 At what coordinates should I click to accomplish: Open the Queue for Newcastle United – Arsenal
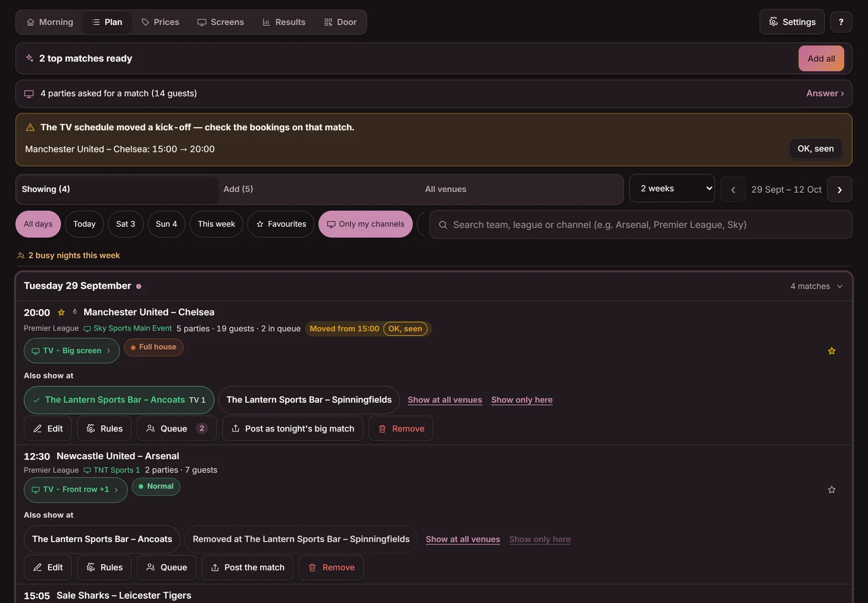(167, 568)
